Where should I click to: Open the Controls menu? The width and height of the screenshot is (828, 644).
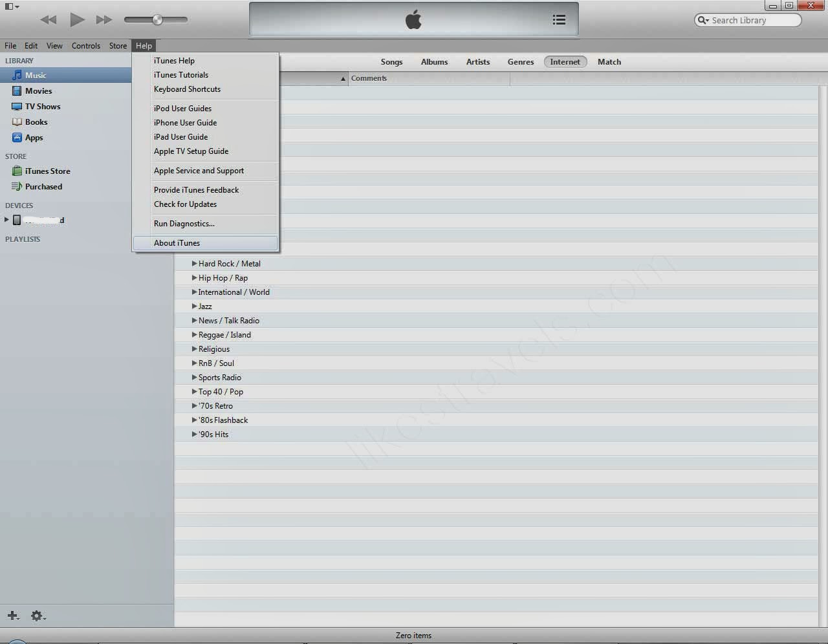[x=86, y=45]
